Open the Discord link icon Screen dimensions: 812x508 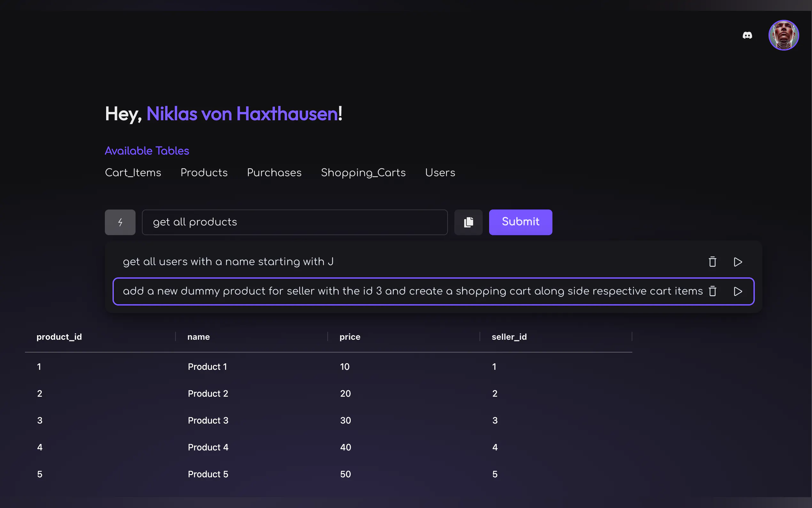(747, 35)
